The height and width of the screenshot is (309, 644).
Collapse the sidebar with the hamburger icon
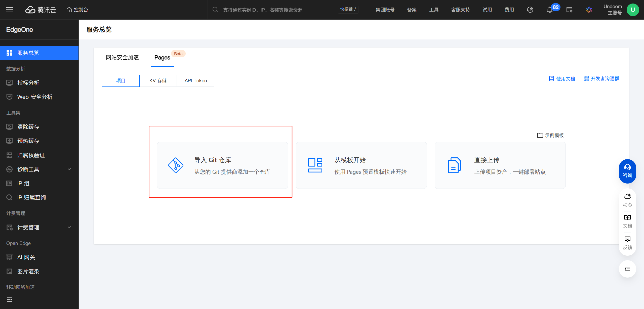[10, 10]
